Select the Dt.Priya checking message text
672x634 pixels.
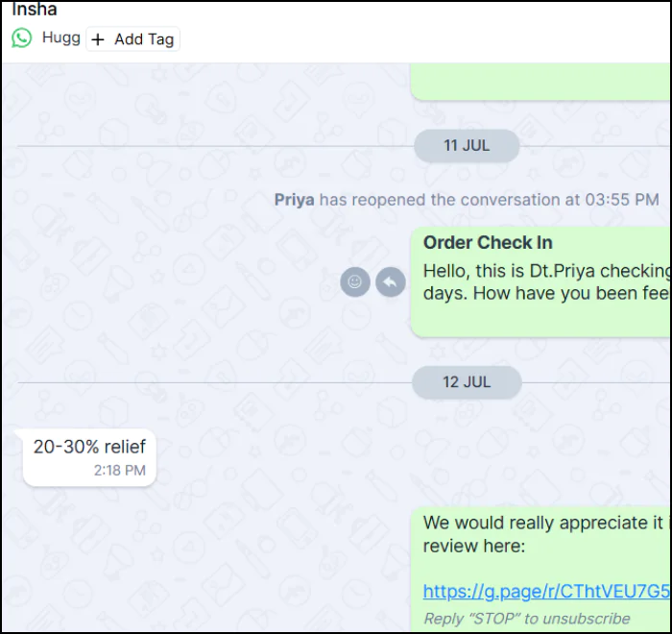click(547, 281)
